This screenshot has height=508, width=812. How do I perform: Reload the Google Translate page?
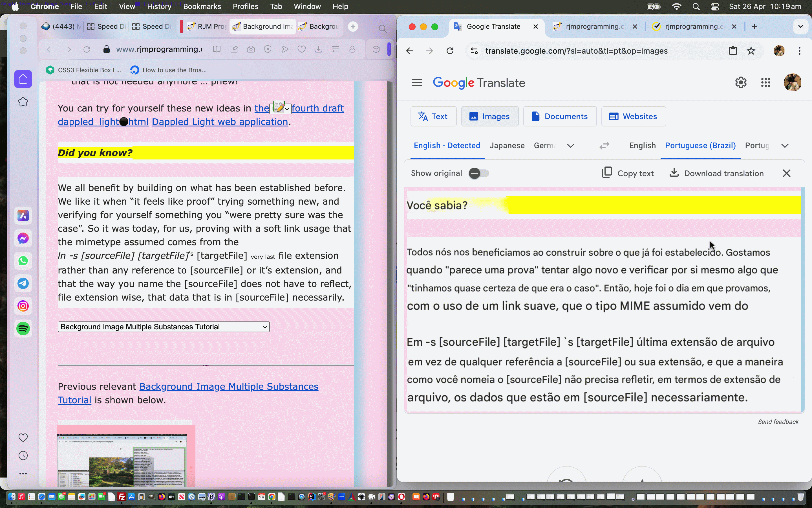[x=450, y=51]
